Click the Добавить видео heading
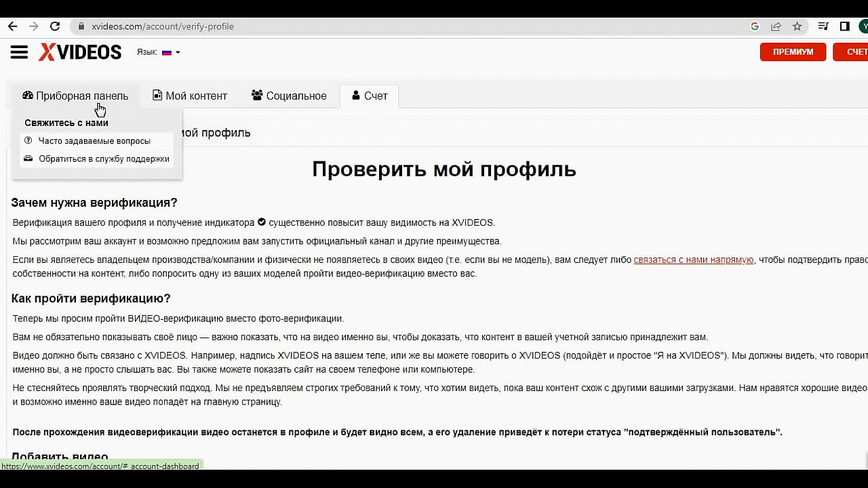The image size is (868, 488). 60,457
